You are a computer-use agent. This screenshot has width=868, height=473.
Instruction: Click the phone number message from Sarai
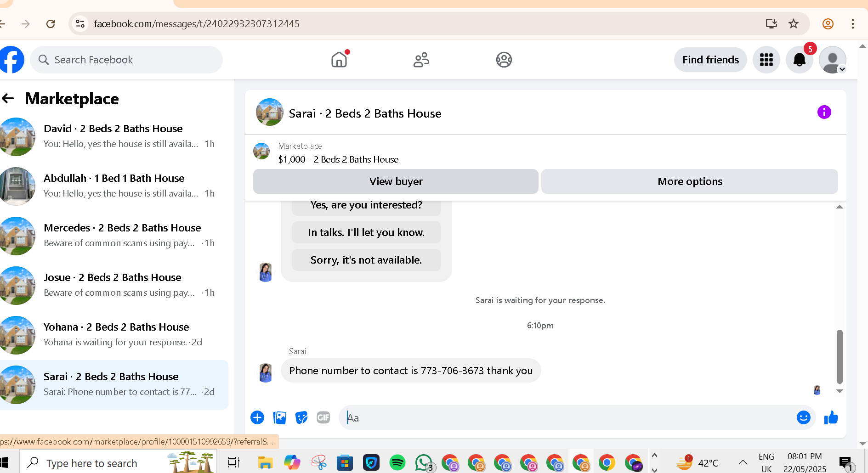(411, 371)
